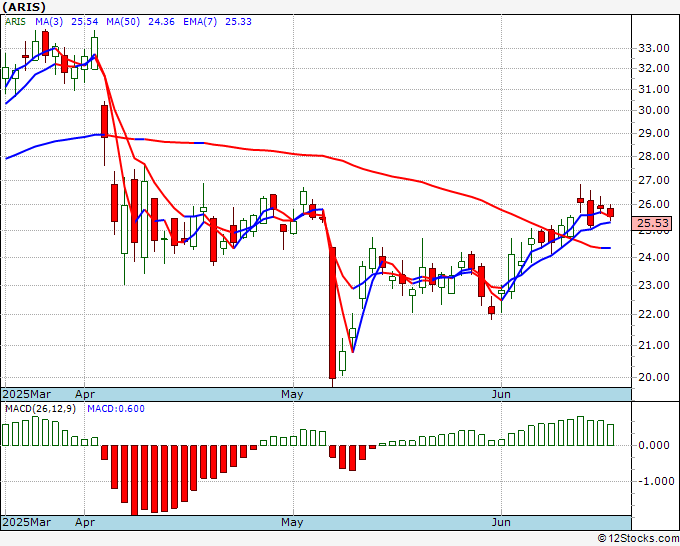Click the long red candlestick after May
This screenshot has height=546, width=680.
tap(333, 313)
